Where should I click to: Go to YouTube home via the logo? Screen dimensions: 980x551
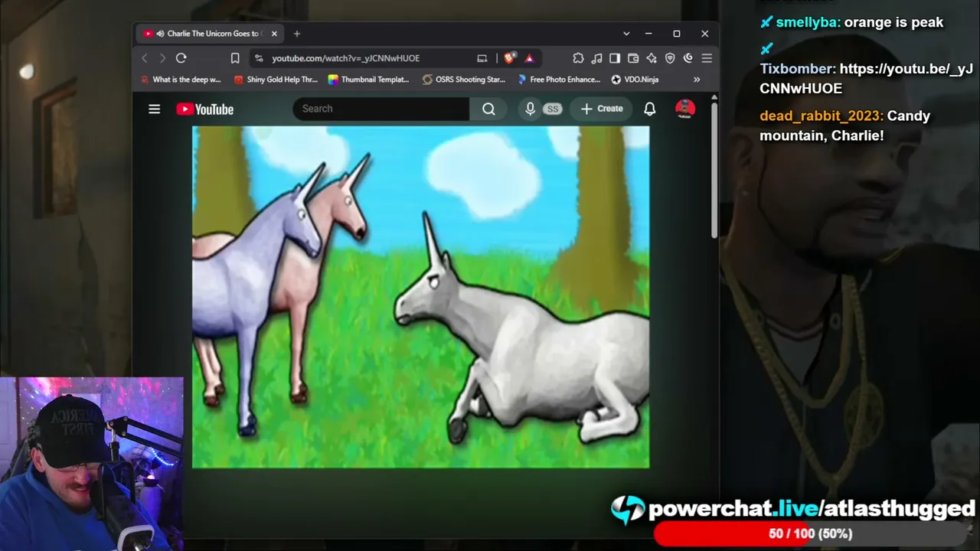[x=204, y=109]
